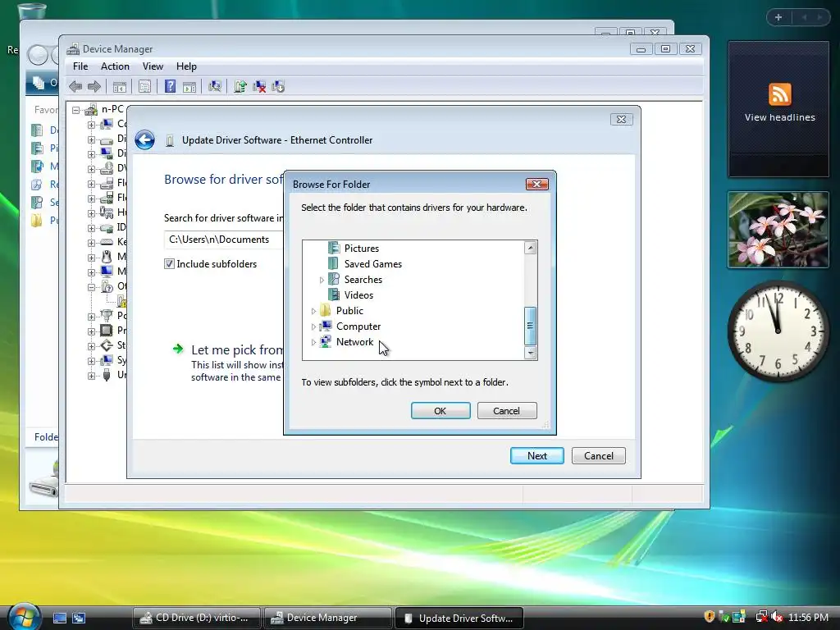Collapse the Other devices category with question-mark icon
The width and height of the screenshot is (840, 630).
(91, 286)
